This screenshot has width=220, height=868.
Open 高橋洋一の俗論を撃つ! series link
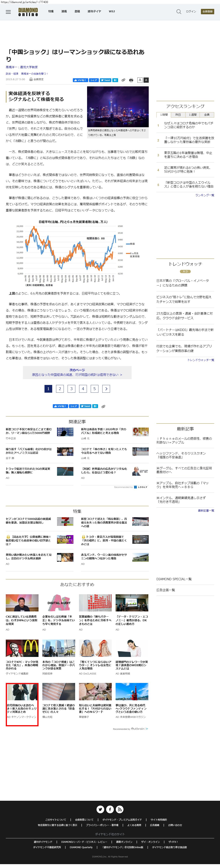point(34,73)
